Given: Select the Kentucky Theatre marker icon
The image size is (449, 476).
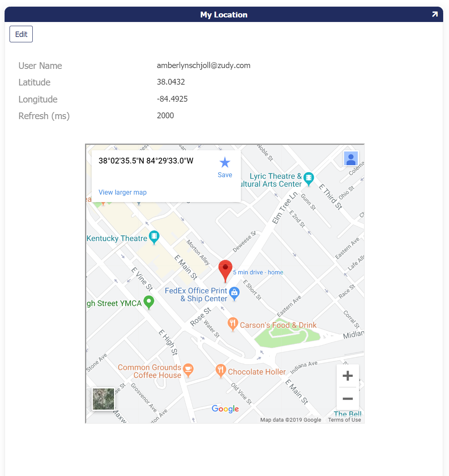Looking at the screenshot, I should tap(154, 237).
